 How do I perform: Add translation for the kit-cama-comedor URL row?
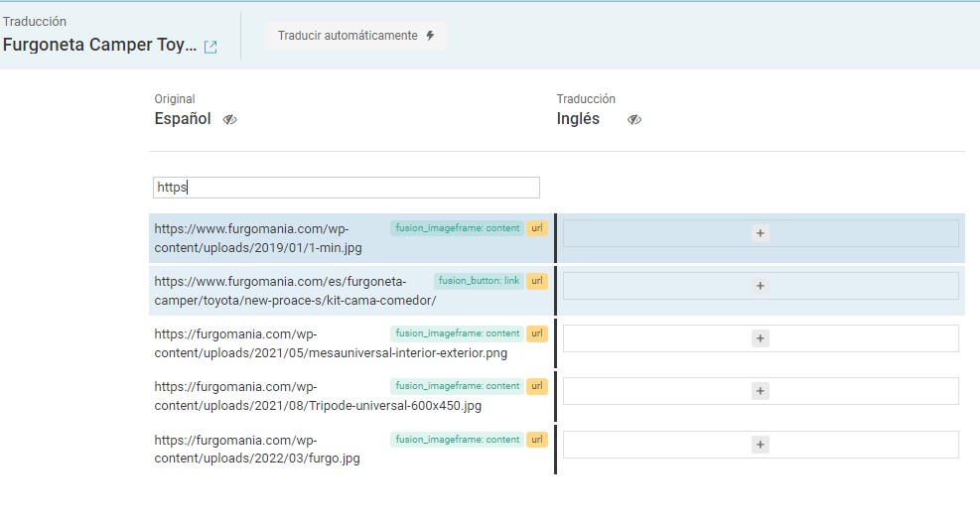pyautogui.click(x=760, y=286)
